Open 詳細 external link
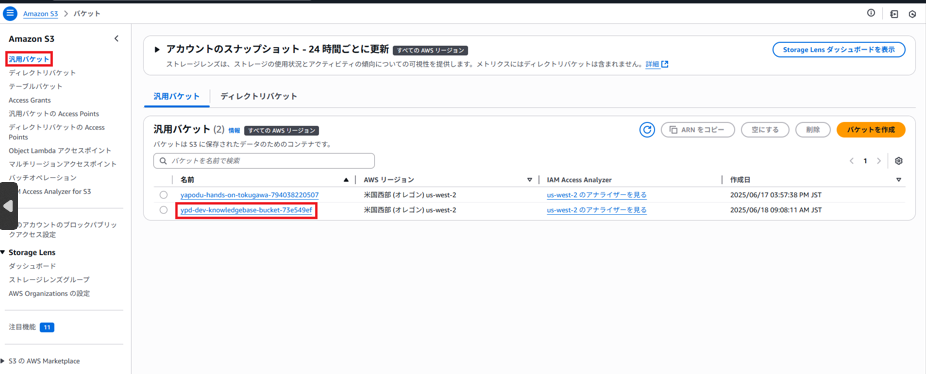 coord(656,64)
